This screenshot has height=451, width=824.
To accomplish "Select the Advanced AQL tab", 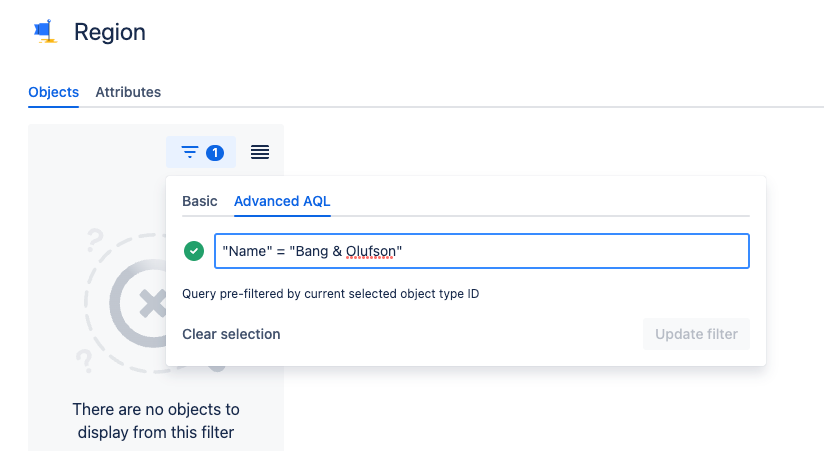I will (x=282, y=201).
